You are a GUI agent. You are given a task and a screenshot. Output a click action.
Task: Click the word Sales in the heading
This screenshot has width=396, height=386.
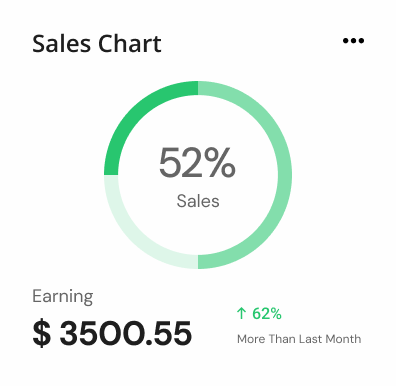pos(61,44)
